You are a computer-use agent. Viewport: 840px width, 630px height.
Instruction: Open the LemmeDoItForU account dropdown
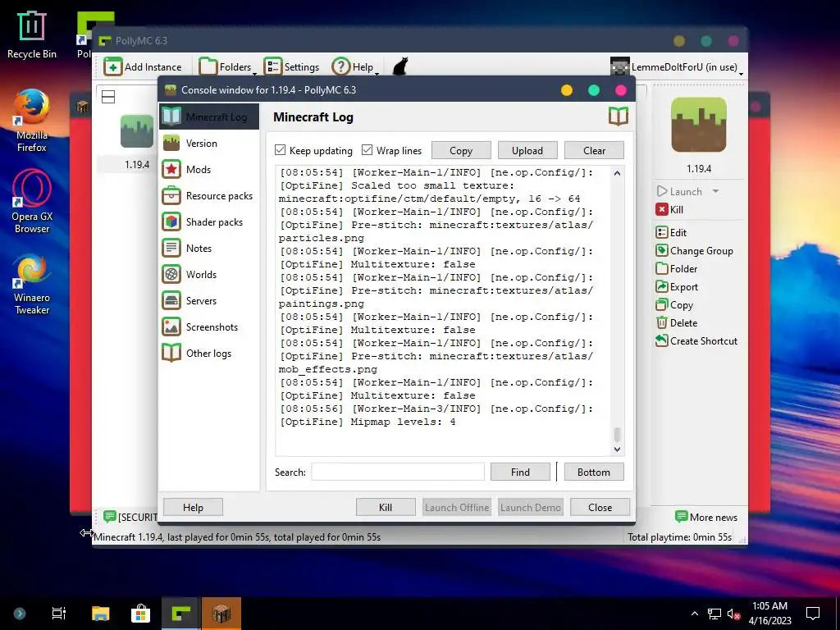pyautogui.click(x=677, y=67)
